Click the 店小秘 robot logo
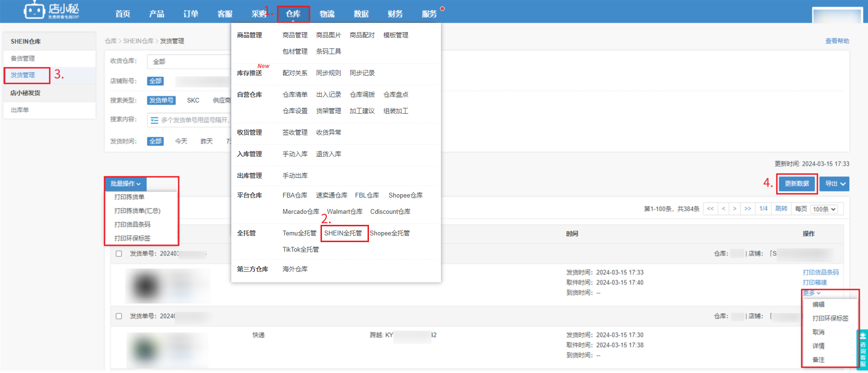 [51, 11]
